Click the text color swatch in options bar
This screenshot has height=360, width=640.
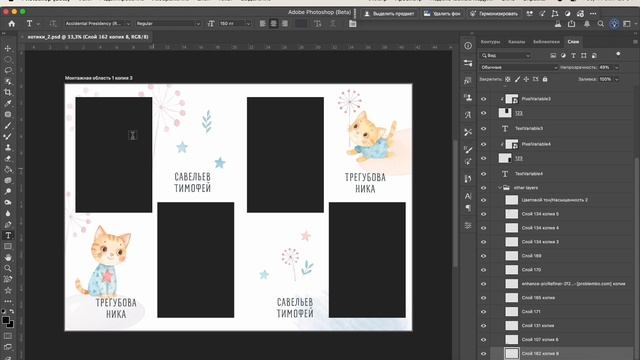tap(301, 24)
